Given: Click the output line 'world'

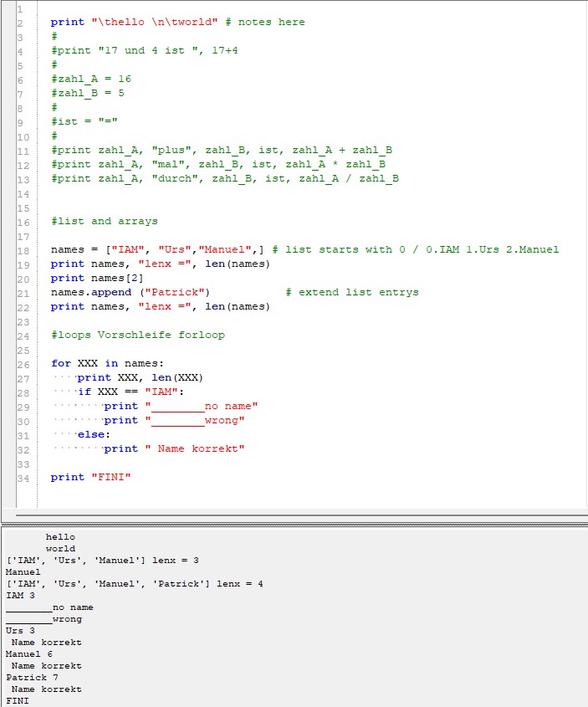Looking at the screenshot, I should [x=60, y=549].
